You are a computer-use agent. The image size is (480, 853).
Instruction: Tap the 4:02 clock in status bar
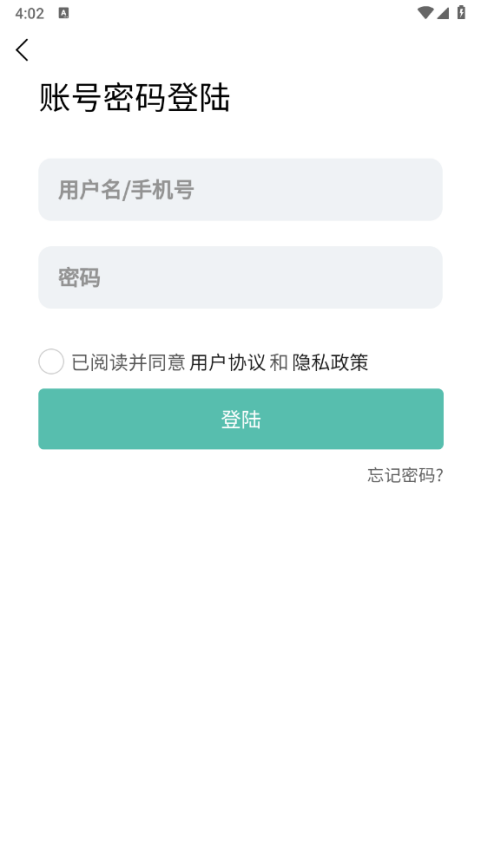pos(29,14)
